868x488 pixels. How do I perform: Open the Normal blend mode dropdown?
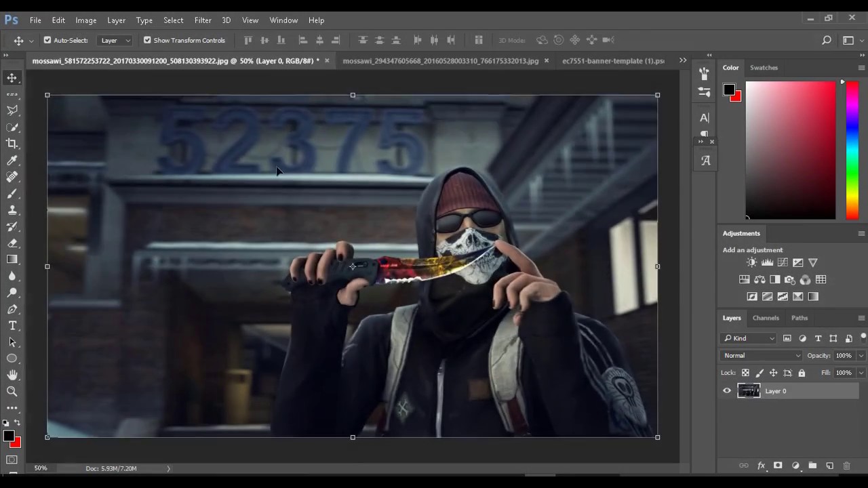pyautogui.click(x=762, y=355)
